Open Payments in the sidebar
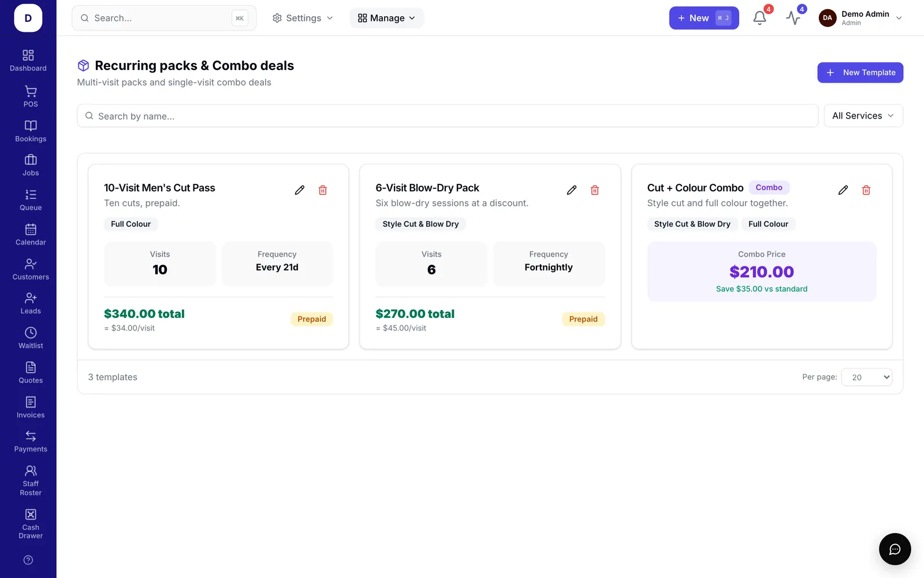 point(31,442)
